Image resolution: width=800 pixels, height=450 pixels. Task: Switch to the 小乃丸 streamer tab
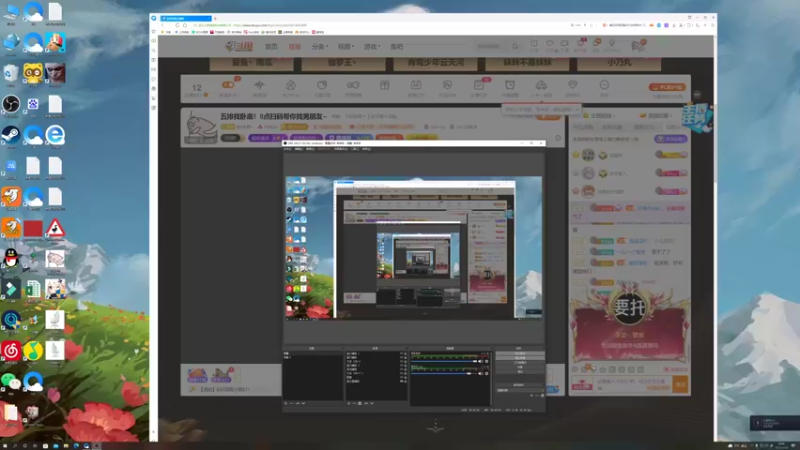(619, 63)
